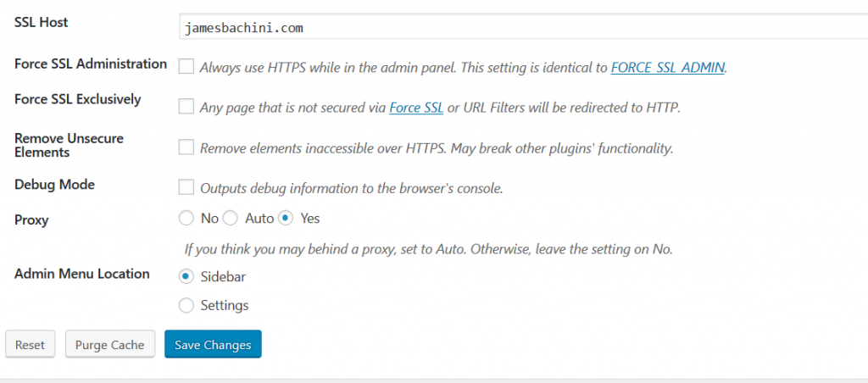Click into the SSL Host text field
The width and height of the screenshot is (868, 383).
(x=523, y=27)
